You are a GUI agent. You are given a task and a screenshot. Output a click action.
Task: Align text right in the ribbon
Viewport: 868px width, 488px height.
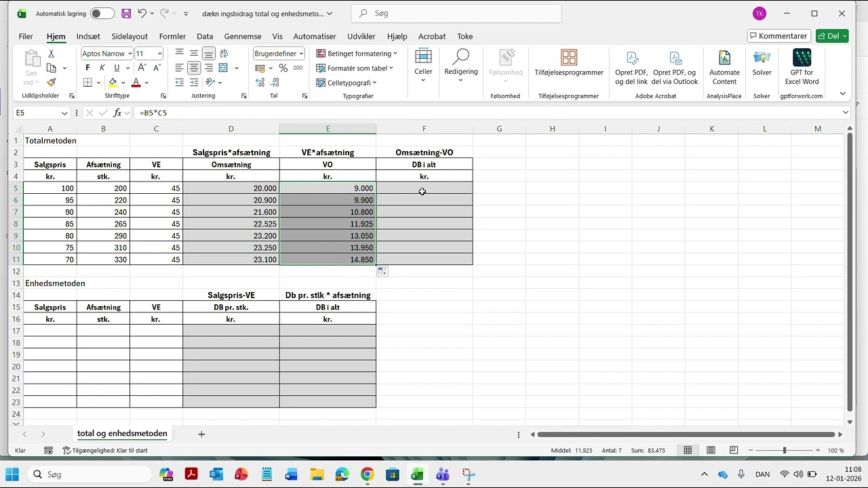click(209, 68)
